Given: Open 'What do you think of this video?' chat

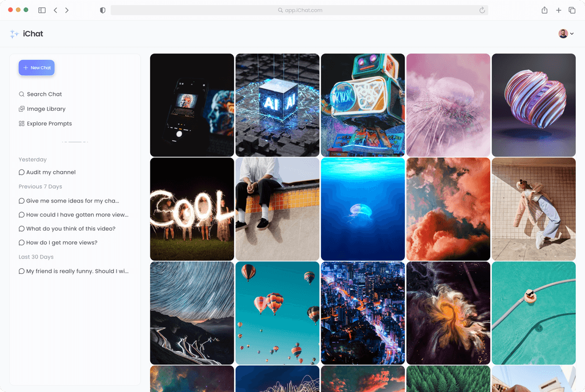Looking at the screenshot, I should pos(67,228).
